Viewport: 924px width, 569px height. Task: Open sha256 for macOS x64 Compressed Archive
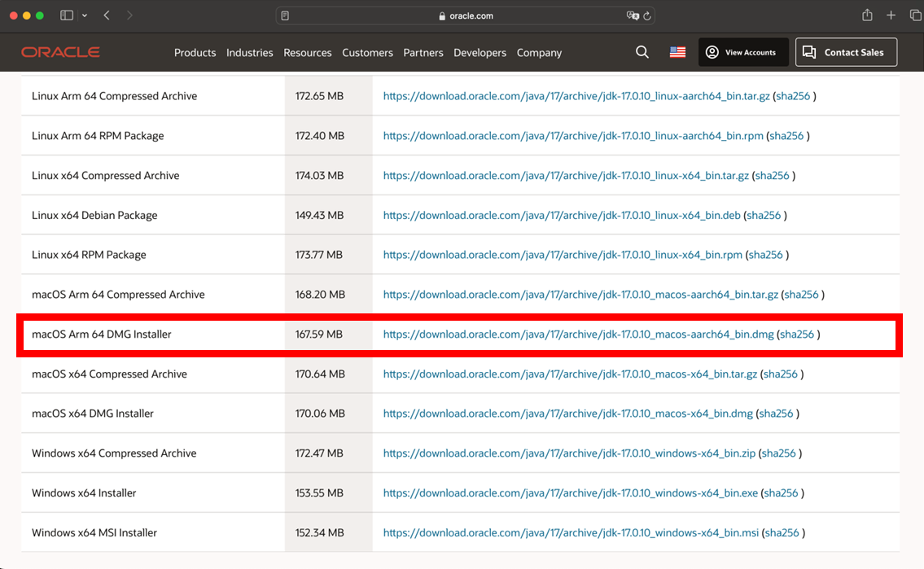(780, 374)
